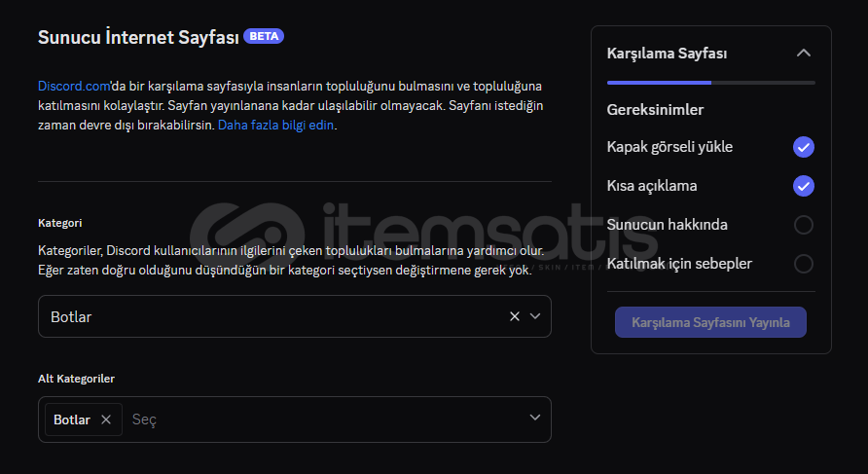The height and width of the screenshot is (474, 868).
Task: Click the Kısa açıklama requirement text
Action: tap(652, 186)
